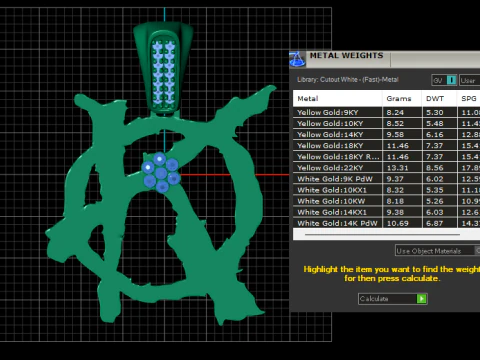This screenshot has height=360, width=480.
Task: Select the Yellow Gold:14KY row
Action: 387,134
